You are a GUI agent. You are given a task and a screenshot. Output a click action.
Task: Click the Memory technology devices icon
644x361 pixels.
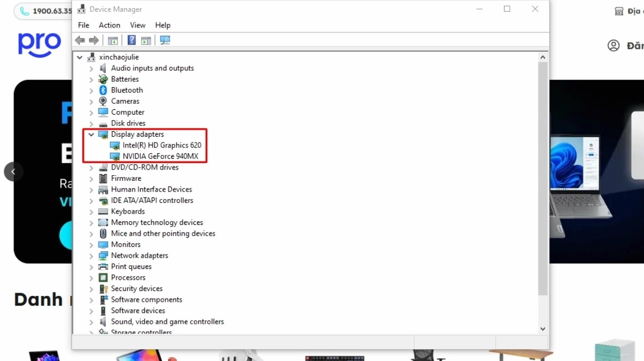pos(103,222)
